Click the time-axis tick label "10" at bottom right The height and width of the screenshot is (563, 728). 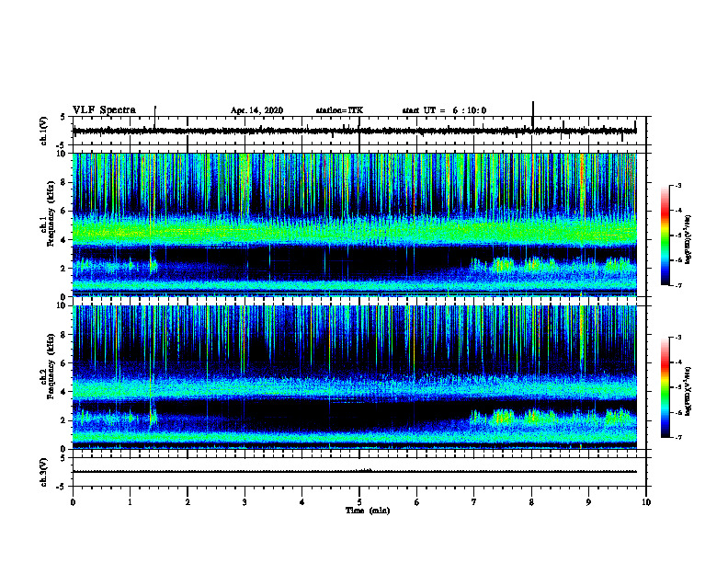pyautogui.click(x=646, y=502)
